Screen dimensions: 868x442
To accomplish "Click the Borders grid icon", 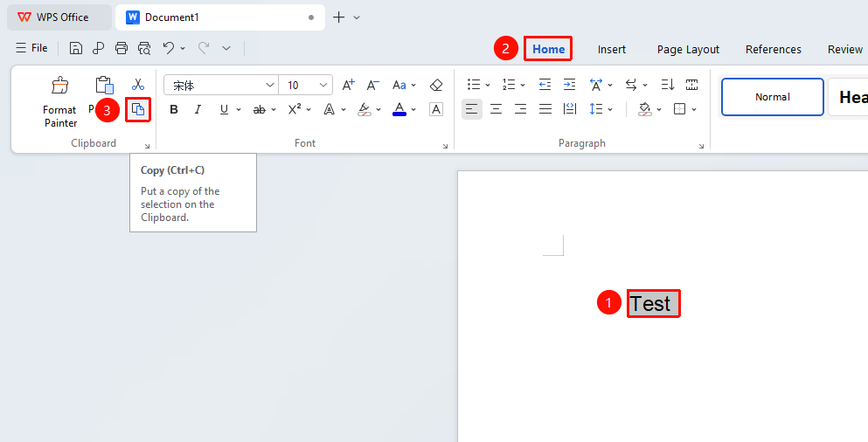I will [679, 109].
